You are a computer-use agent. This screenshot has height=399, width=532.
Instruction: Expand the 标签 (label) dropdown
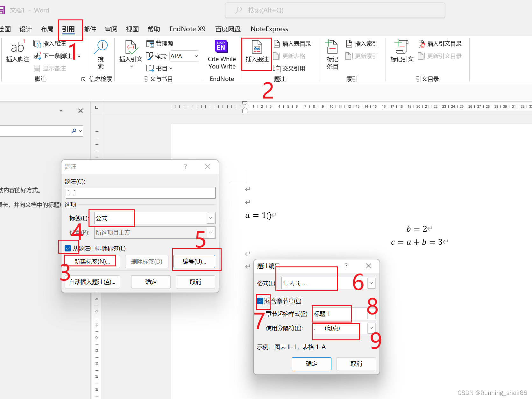pyautogui.click(x=210, y=218)
